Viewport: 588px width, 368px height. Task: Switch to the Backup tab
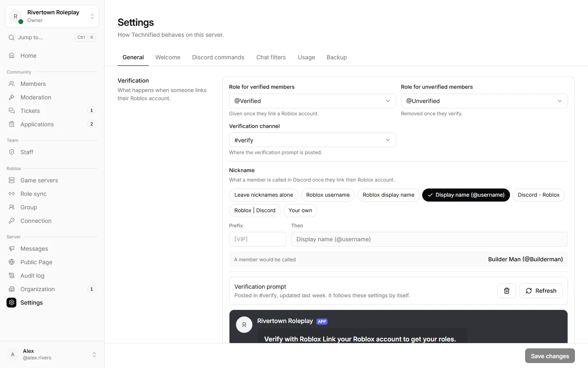click(337, 57)
